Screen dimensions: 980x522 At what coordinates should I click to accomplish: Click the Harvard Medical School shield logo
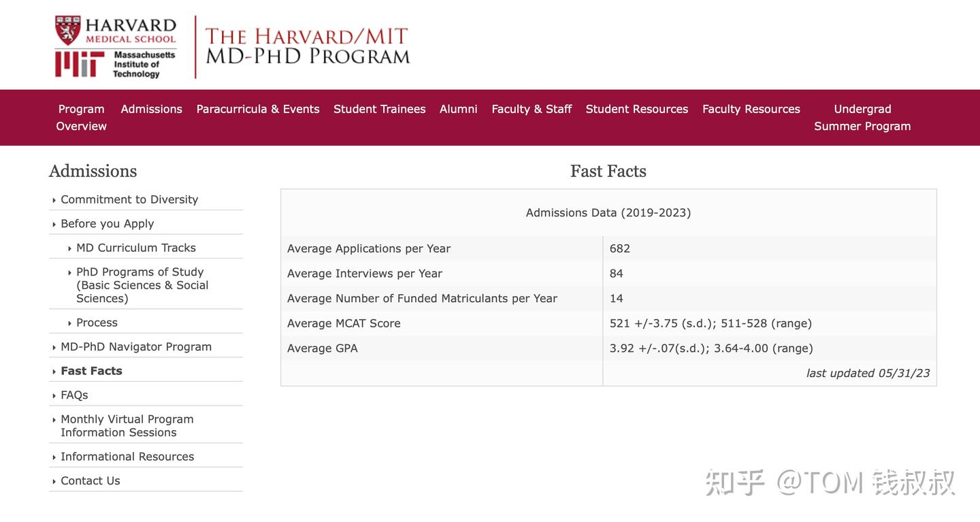pos(68,31)
